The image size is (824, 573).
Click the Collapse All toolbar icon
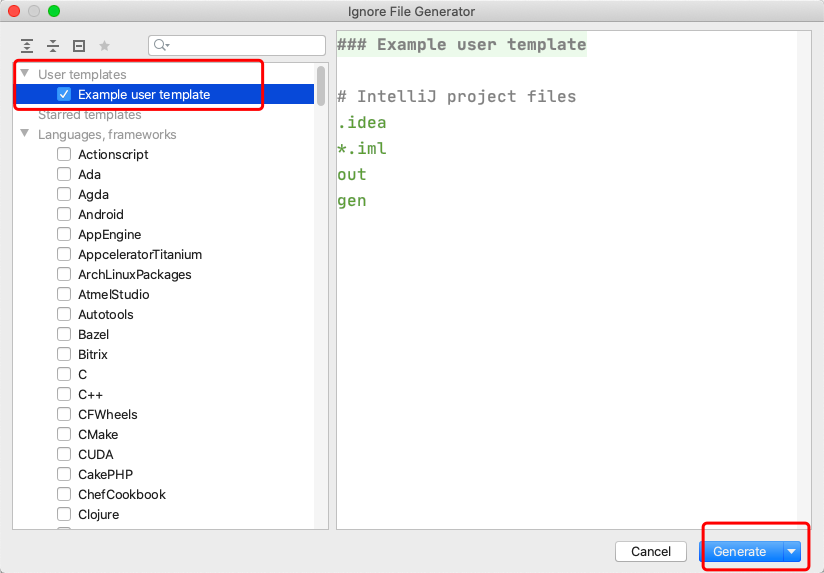pyautogui.click(x=53, y=46)
